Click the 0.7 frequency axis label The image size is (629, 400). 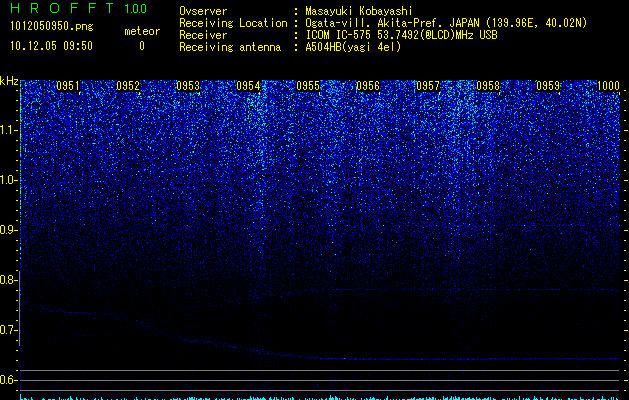click(7, 330)
